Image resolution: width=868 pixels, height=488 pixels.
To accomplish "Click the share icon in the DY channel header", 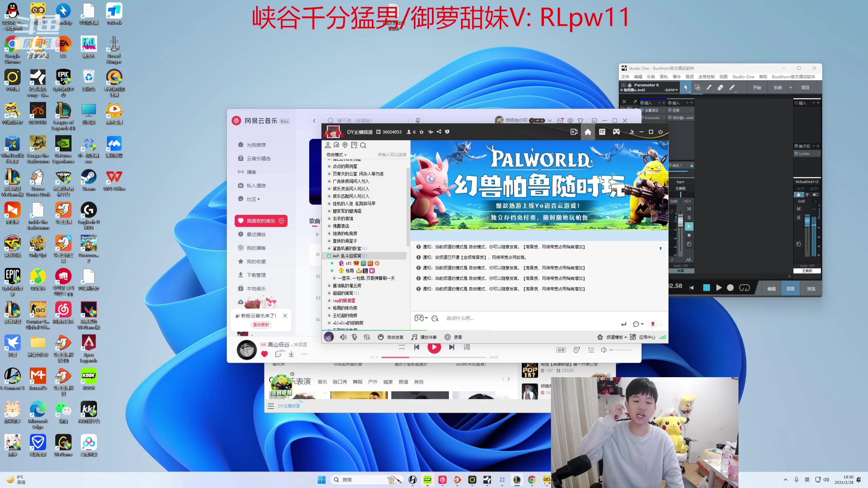I will [x=439, y=132].
